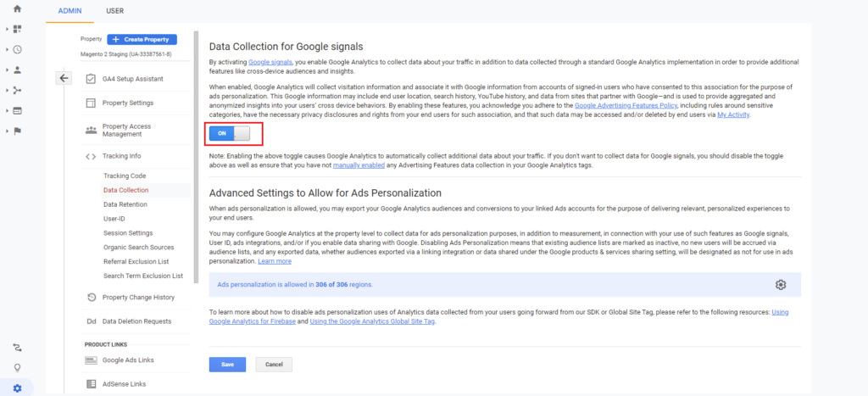Follow Using the Google Analytics Global Site Tag link

click(x=373, y=321)
